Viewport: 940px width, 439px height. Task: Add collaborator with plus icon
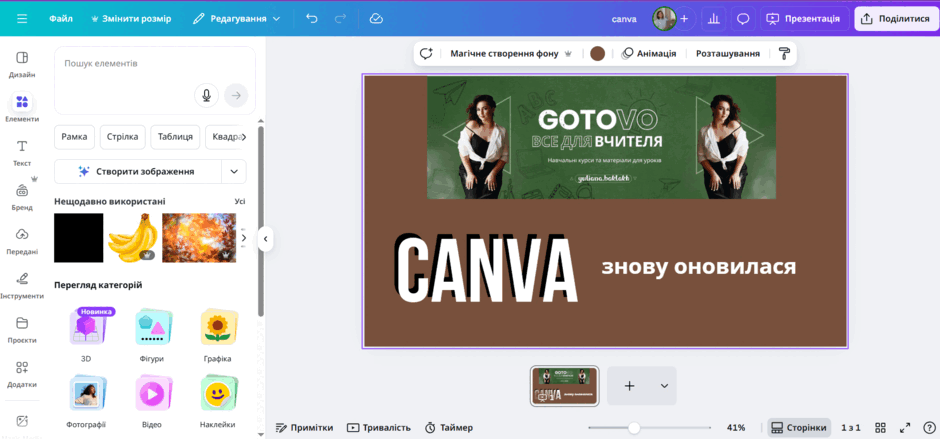(684, 19)
